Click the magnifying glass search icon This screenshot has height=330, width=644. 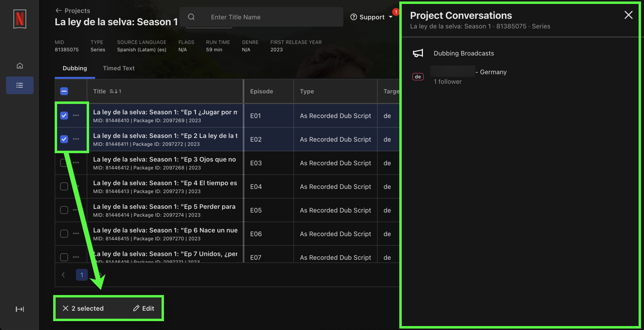click(192, 17)
